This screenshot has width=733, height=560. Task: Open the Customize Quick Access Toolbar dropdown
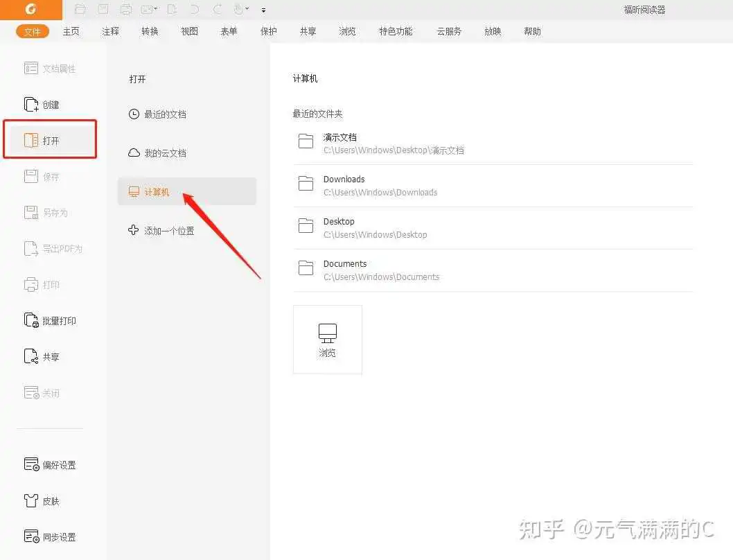(x=264, y=10)
